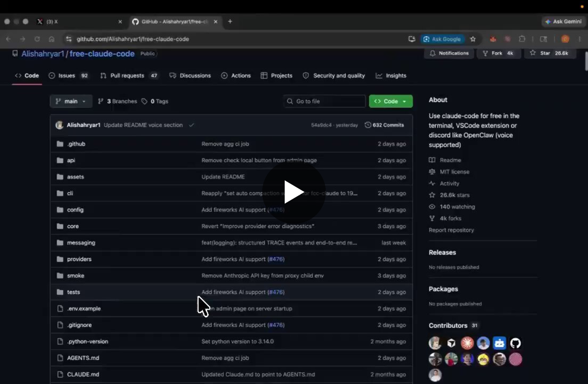The height and width of the screenshot is (384, 588).
Task: Click the browser back arrow
Action: (8, 39)
